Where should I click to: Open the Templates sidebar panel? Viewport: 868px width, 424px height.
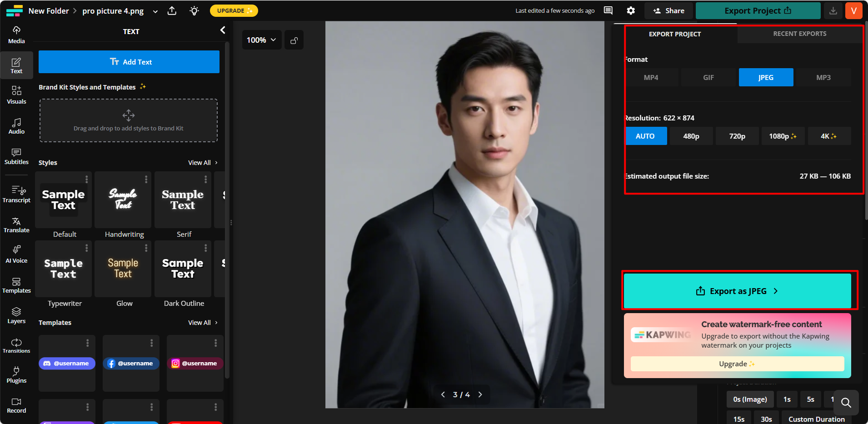(x=16, y=285)
